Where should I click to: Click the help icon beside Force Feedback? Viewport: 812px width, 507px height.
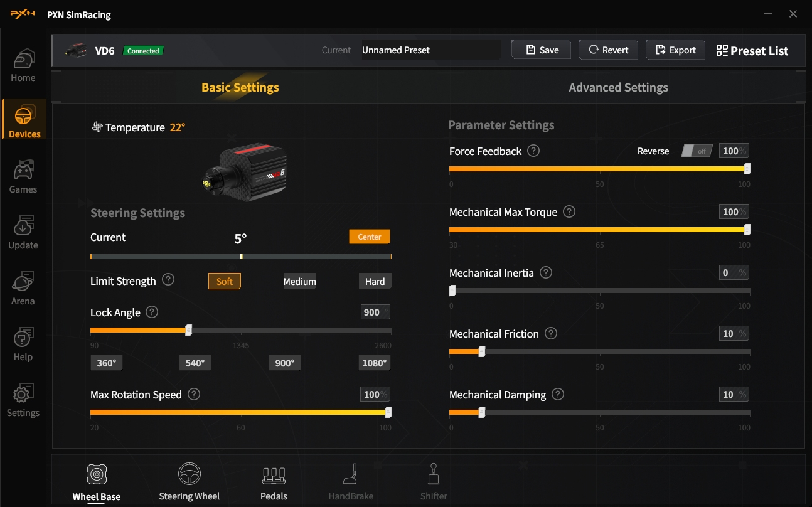(533, 151)
